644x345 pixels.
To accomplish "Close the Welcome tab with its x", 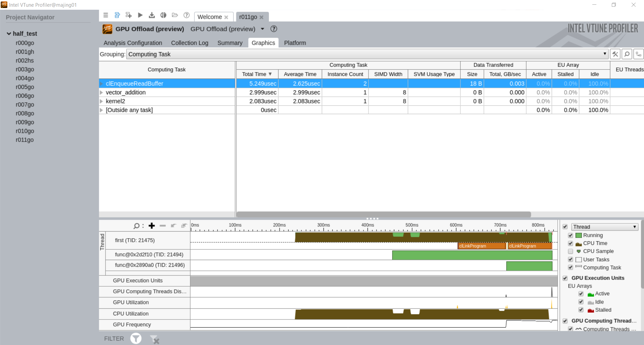I will 226,17.
